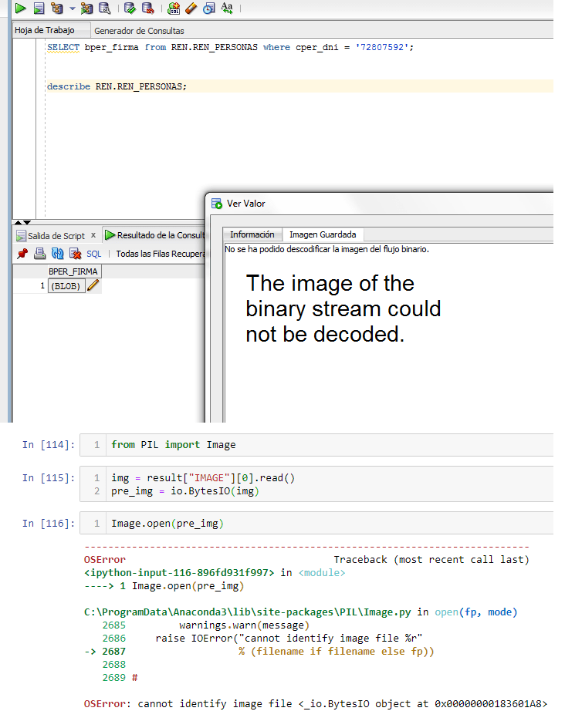Select the (BLOB) cell in row 1

tap(66, 286)
